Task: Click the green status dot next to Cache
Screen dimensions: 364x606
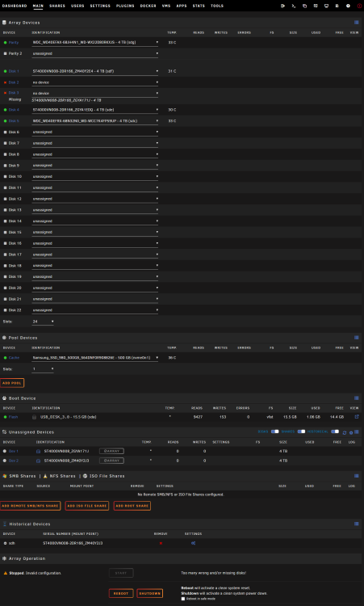Action: click(x=5, y=358)
